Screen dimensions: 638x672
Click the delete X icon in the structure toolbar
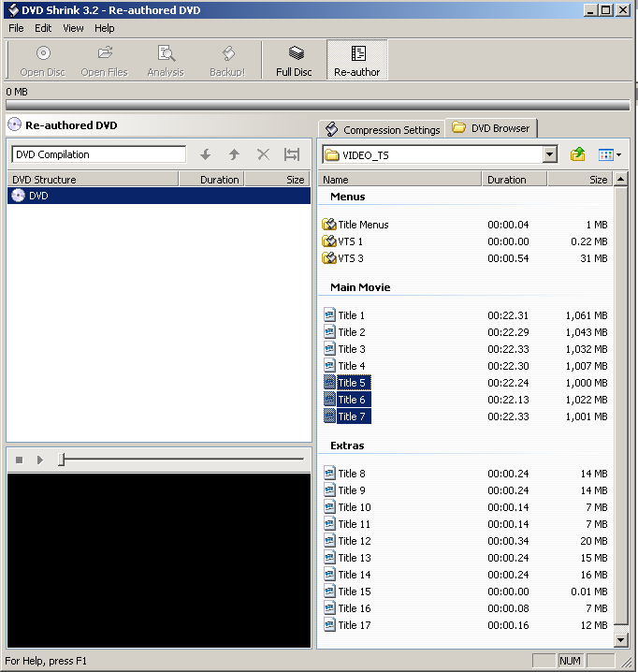pos(263,154)
